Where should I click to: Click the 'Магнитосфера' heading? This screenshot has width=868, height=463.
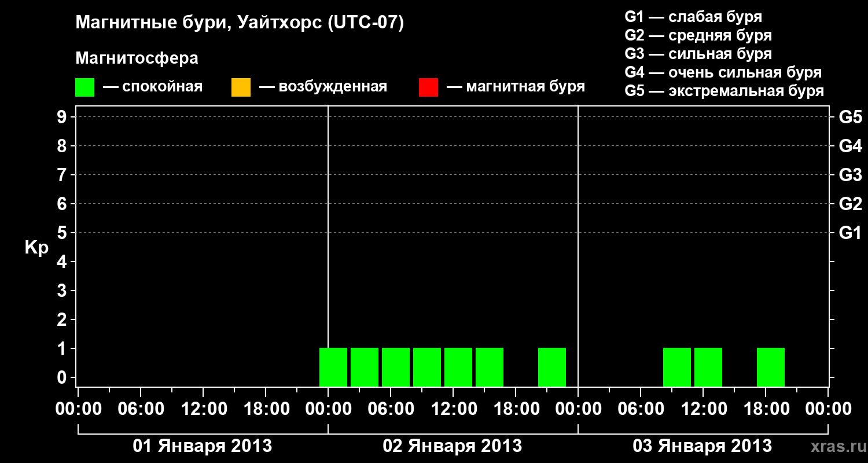pos(137,59)
